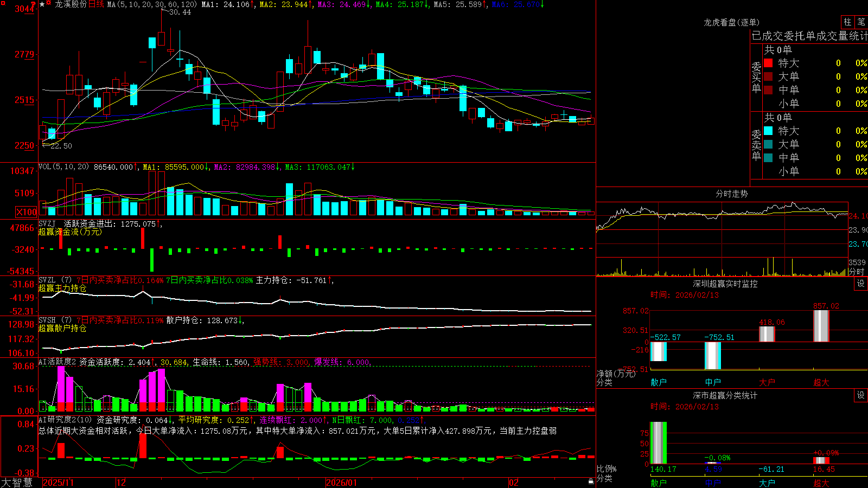Switch to 柱 bar display mode
This screenshot has width=868, height=488.
847,22
